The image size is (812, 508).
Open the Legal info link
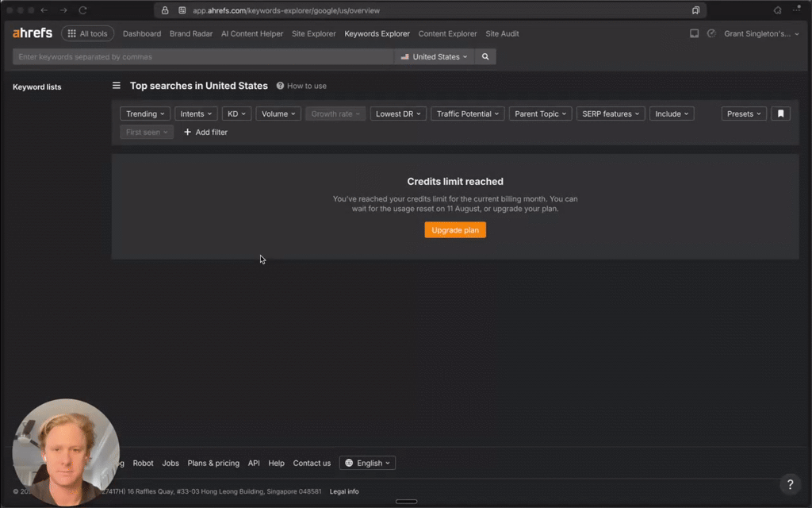pyautogui.click(x=344, y=491)
